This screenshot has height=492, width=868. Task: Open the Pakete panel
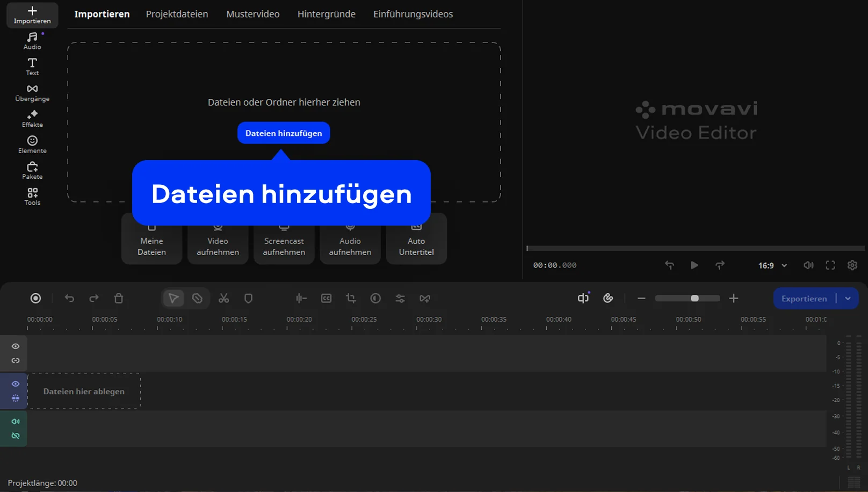click(x=32, y=170)
